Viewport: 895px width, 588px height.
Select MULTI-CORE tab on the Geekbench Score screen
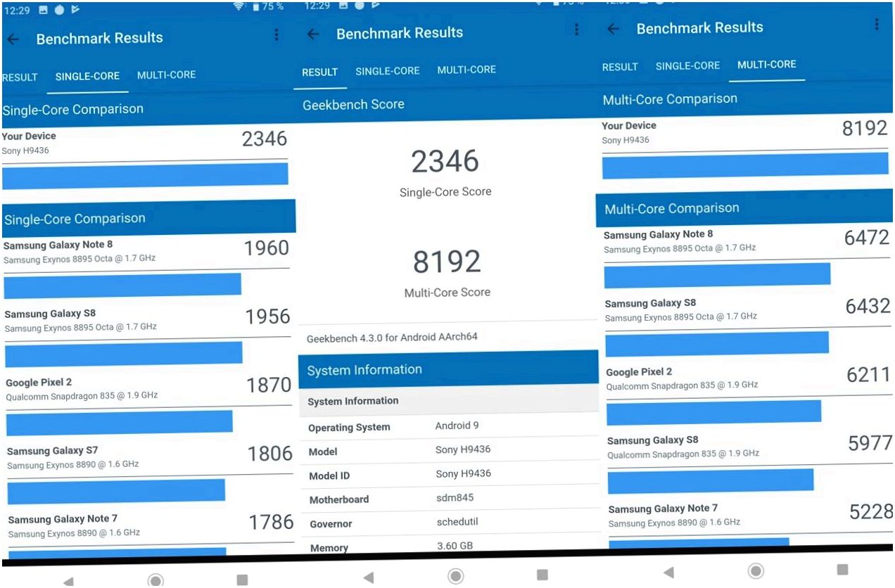(466, 69)
